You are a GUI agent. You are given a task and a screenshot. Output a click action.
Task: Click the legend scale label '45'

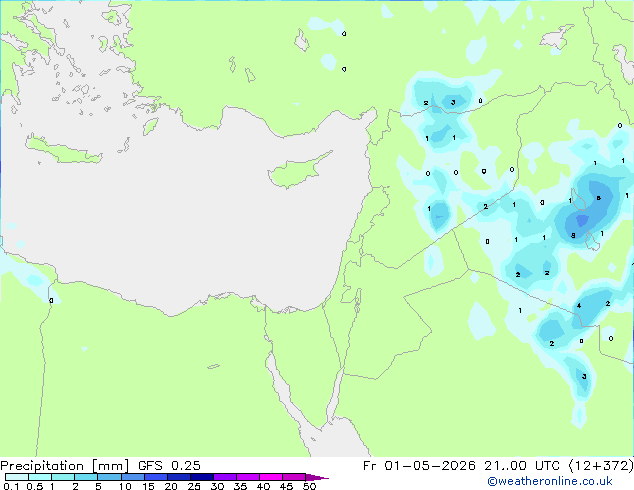click(x=286, y=486)
